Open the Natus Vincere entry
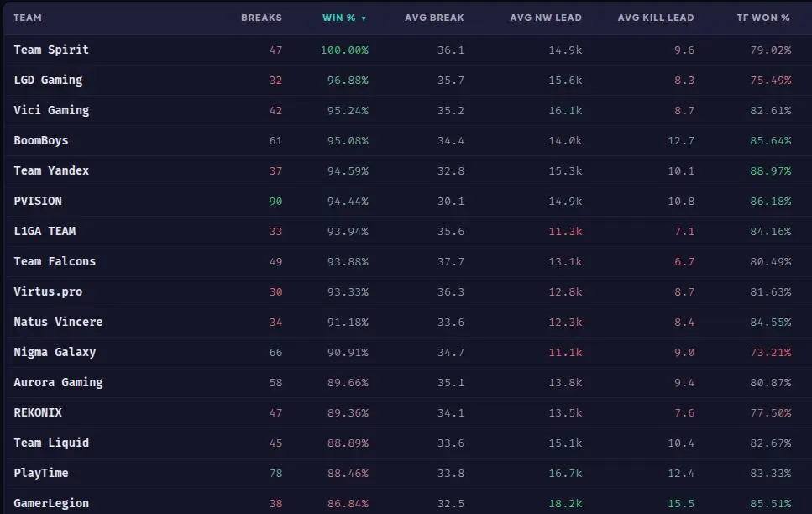 tap(58, 322)
